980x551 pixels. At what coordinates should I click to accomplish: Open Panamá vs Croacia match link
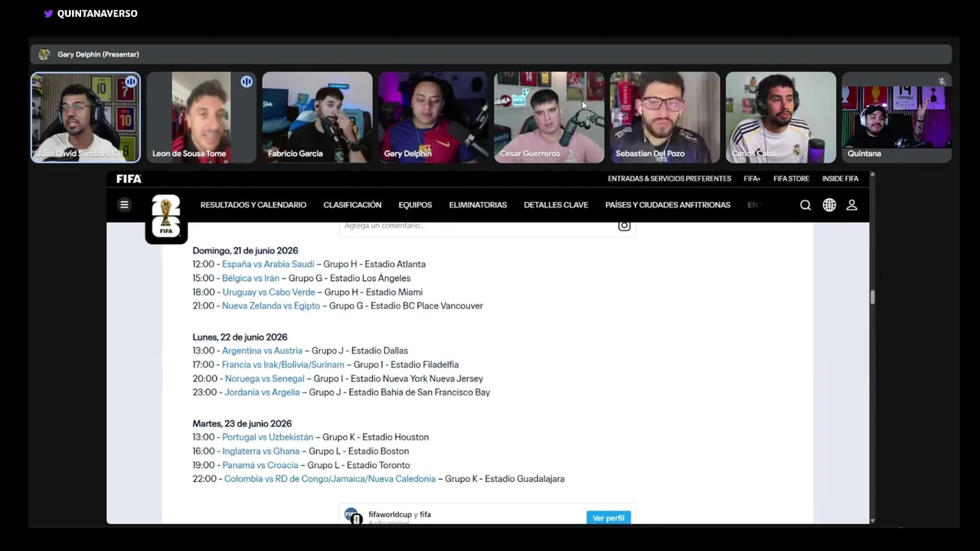click(x=260, y=465)
